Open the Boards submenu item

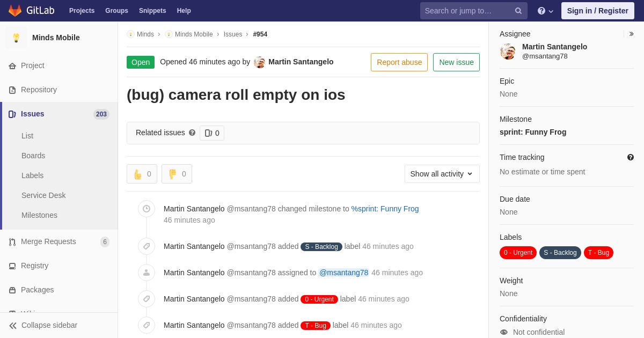pos(33,156)
